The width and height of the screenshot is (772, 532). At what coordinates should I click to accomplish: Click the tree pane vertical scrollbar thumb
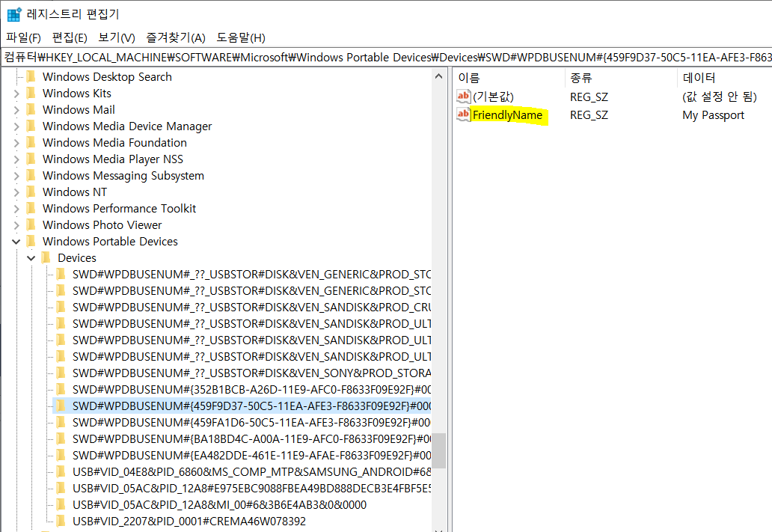pyautogui.click(x=438, y=450)
